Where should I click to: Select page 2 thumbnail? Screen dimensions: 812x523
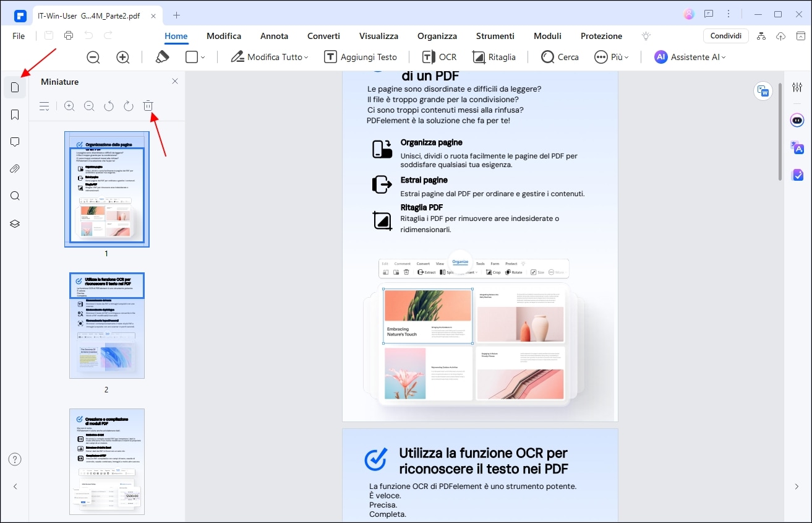click(x=106, y=325)
